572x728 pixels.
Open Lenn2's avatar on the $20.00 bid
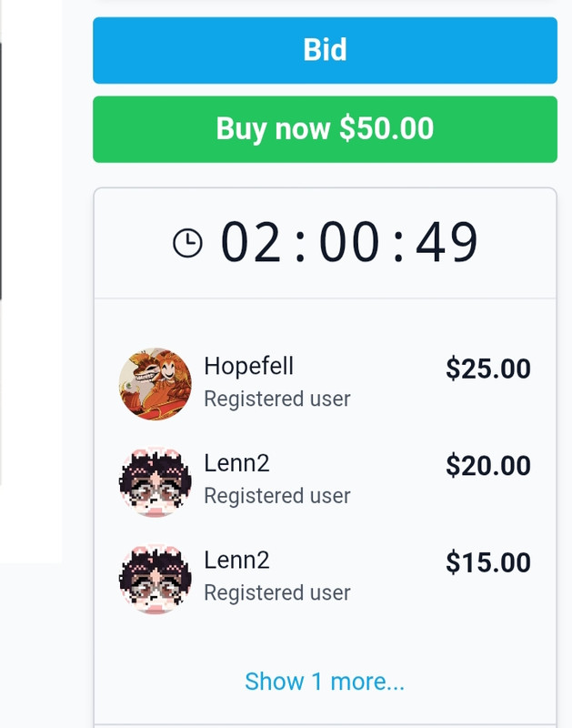155,481
